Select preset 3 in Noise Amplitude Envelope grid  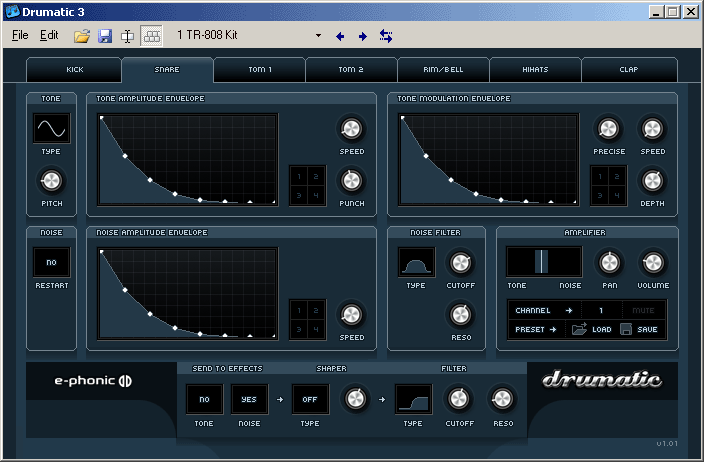299,330
